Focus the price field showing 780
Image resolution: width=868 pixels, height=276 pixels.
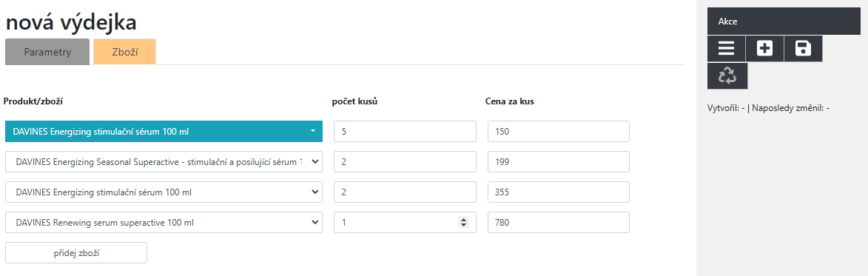point(559,223)
